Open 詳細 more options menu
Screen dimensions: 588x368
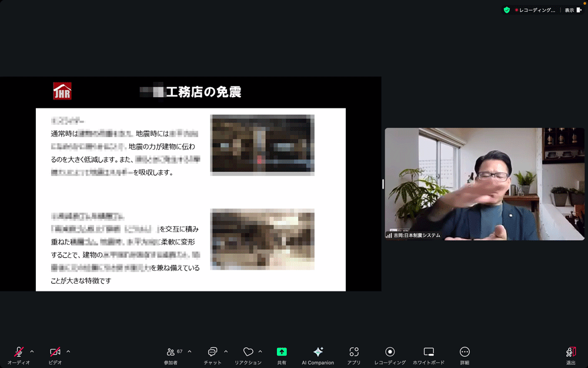click(465, 352)
